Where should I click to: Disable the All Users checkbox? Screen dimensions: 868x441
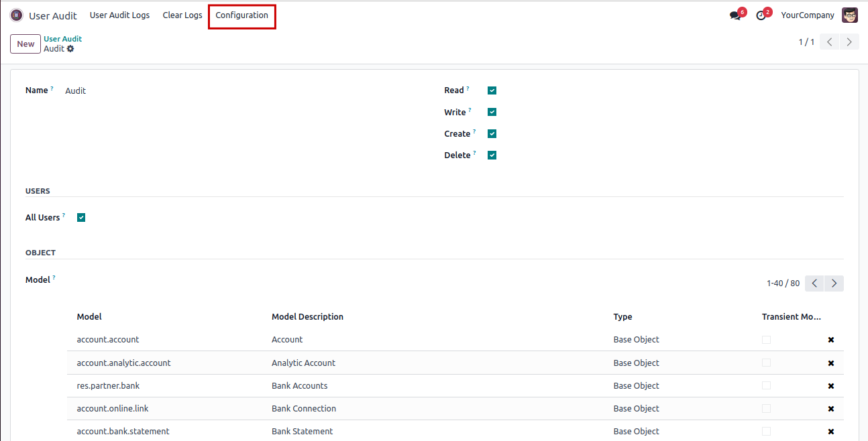coord(81,217)
